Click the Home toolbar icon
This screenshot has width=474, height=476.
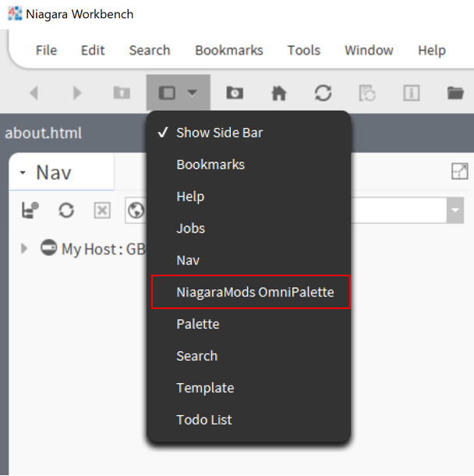pos(278,93)
